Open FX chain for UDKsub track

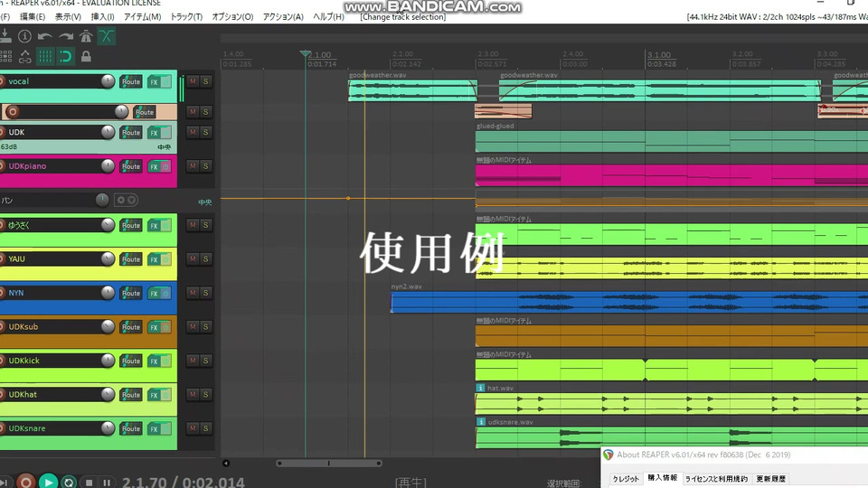[154, 327]
